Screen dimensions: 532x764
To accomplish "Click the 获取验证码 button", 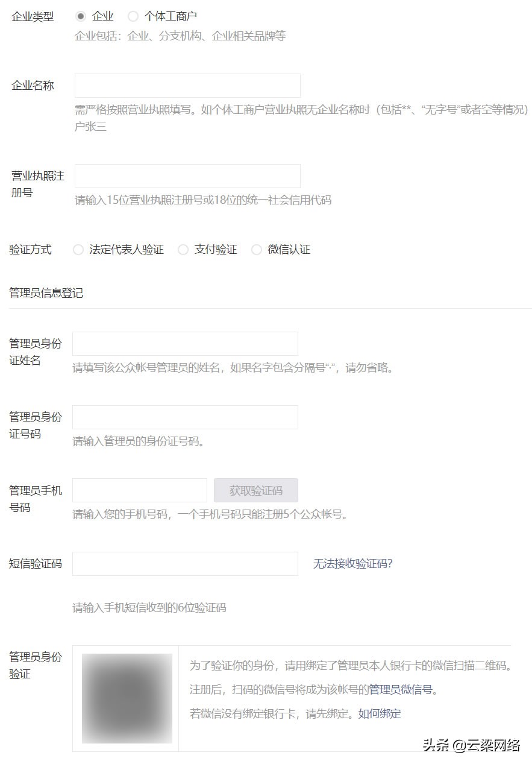I will pos(255,490).
